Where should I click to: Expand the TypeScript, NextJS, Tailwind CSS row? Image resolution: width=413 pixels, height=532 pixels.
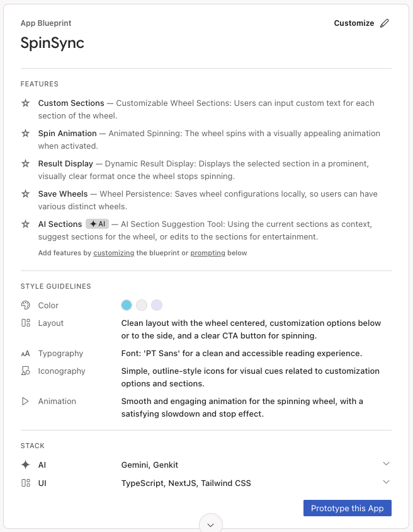386,481
